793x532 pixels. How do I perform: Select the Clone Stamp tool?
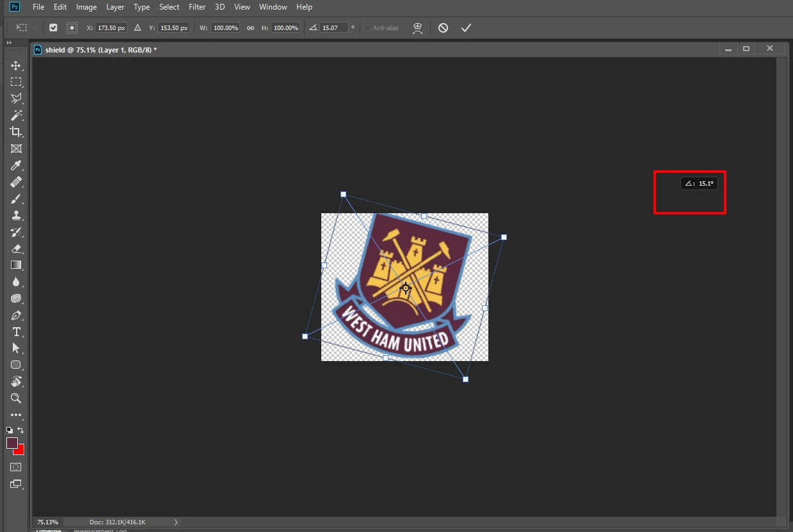point(16,215)
